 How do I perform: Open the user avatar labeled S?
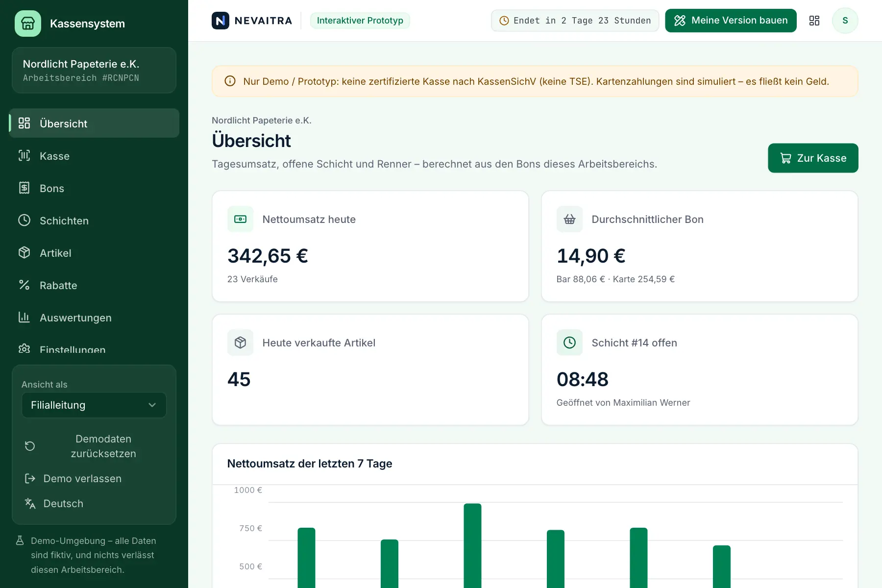pyautogui.click(x=845, y=21)
